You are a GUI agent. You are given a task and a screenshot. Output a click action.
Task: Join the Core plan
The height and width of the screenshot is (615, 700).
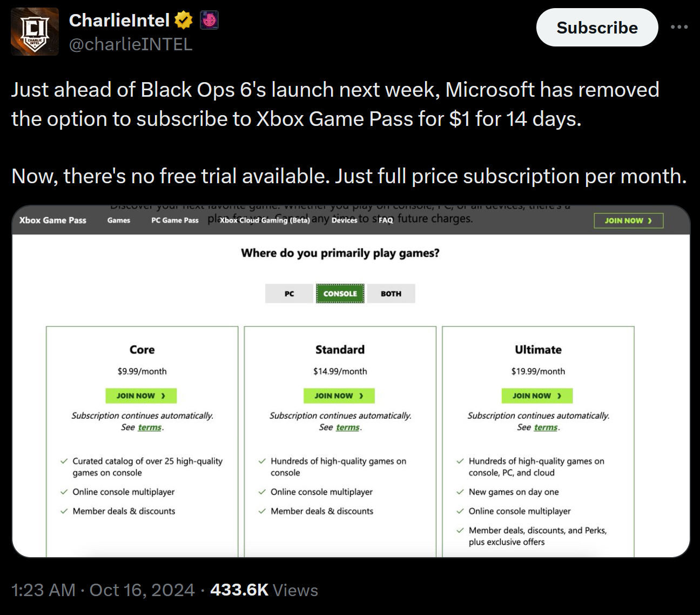pyautogui.click(x=141, y=396)
